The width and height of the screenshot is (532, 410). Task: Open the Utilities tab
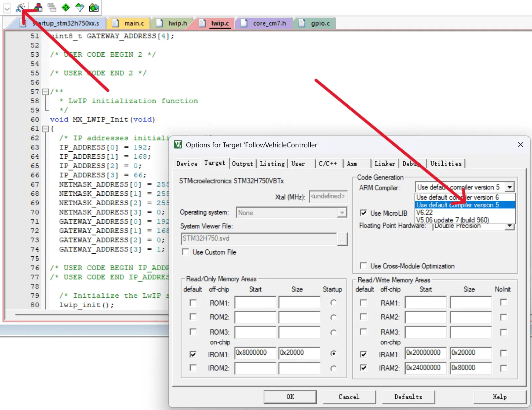pos(446,164)
